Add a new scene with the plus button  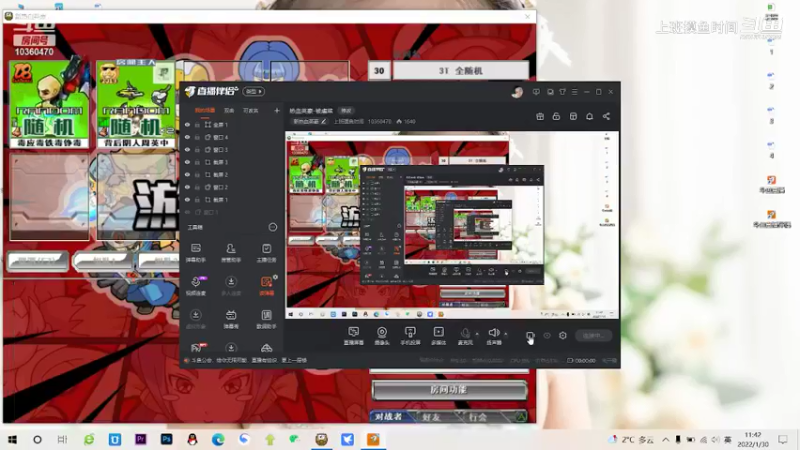pyautogui.click(x=277, y=110)
